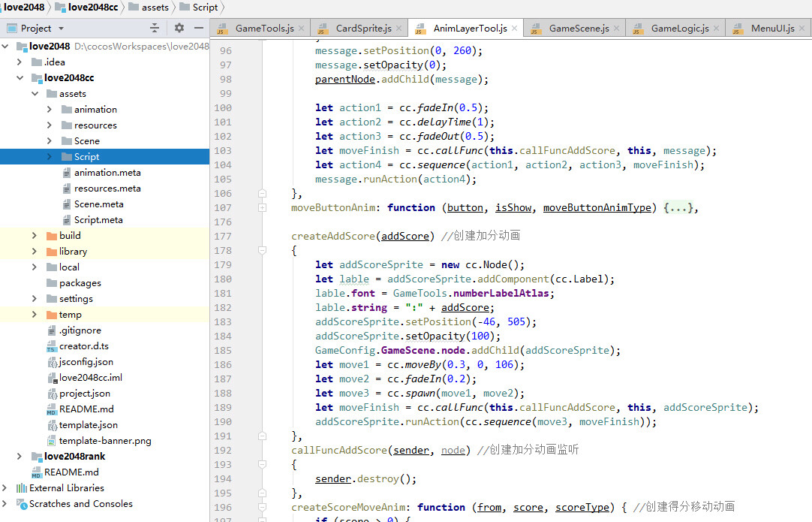Close the AnimLayerTool.js editor tab

tap(514, 29)
